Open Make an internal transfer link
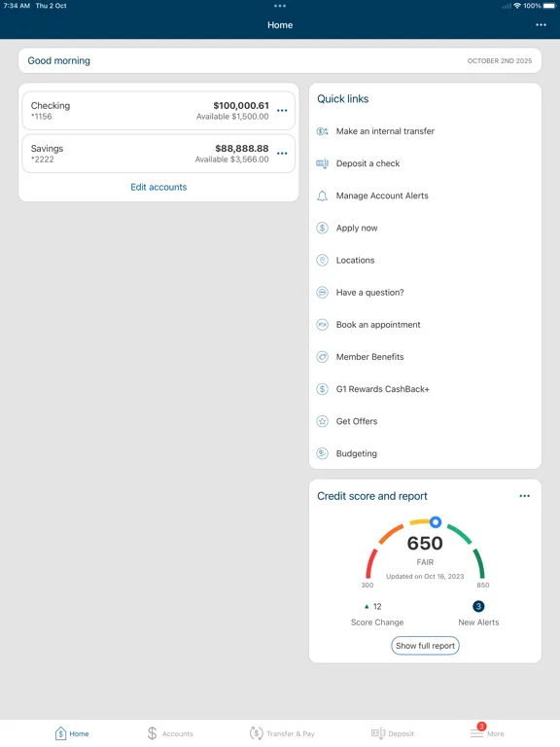 coord(385,131)
